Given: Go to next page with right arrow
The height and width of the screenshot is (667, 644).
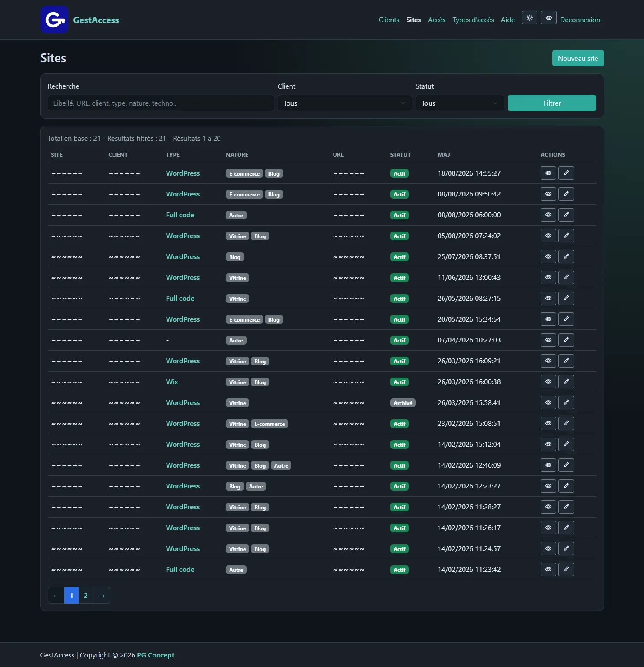Looking at the screenshot, I should (x=101, y=595).
